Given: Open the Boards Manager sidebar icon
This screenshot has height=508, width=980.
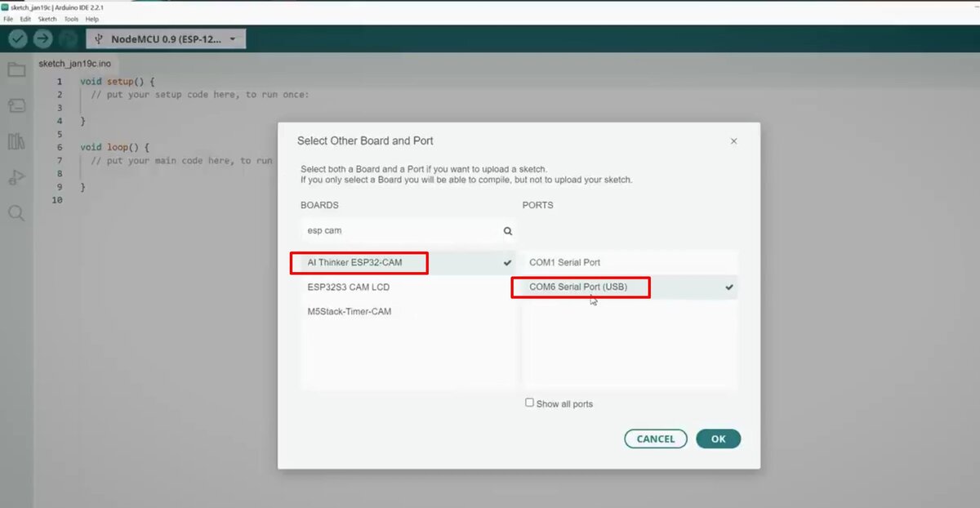Looking at the screenshot, I should [16, 105].
